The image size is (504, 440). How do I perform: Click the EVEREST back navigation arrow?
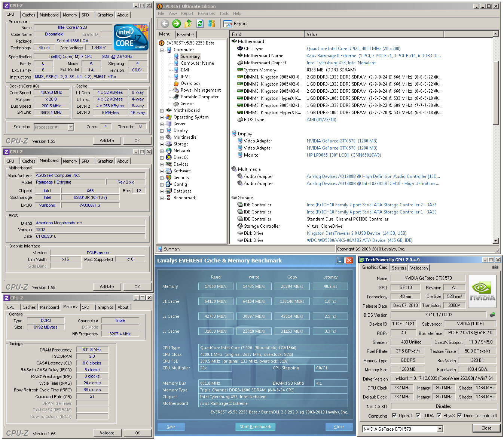[165, 24]
